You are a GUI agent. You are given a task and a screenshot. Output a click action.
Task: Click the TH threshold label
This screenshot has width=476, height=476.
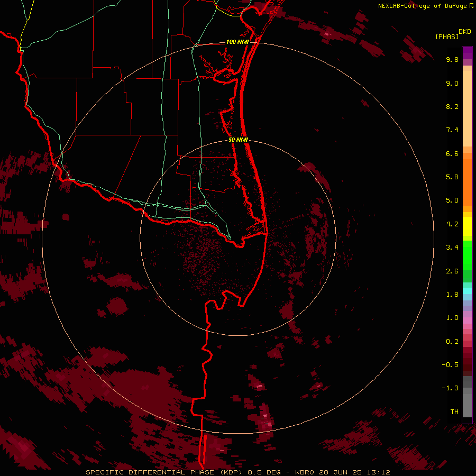(454, 412)
